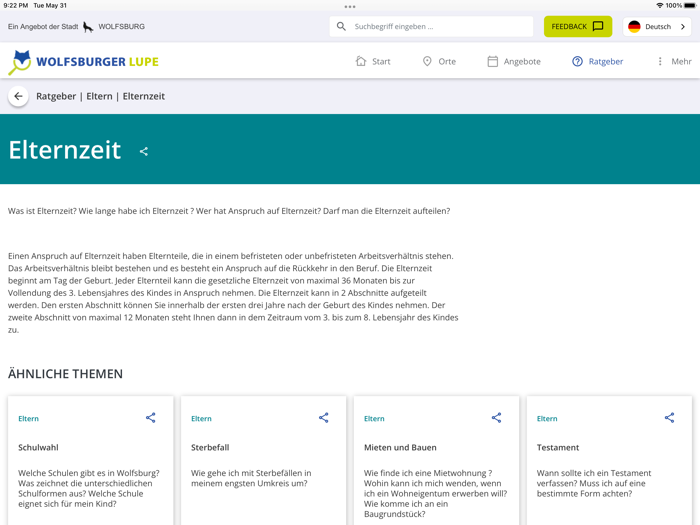Click the calendar icon next to Angebote

(x=492, y=61)
